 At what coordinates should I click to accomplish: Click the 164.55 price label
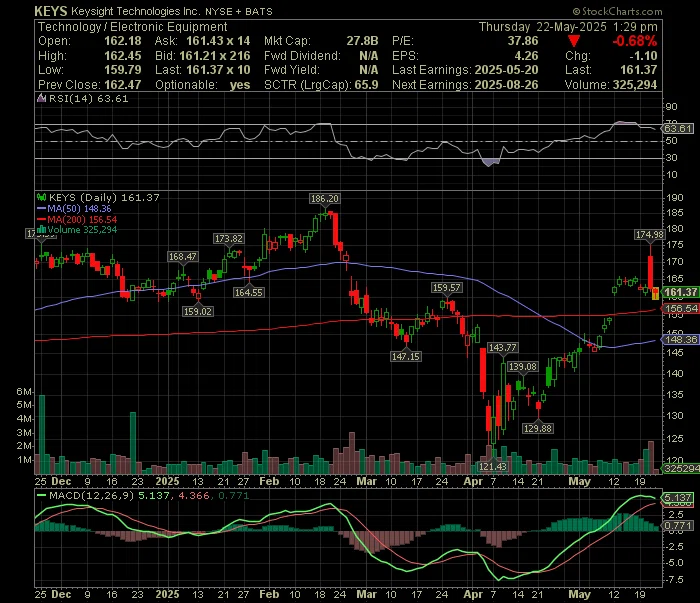pyautogui.click(x=249, y=293)
